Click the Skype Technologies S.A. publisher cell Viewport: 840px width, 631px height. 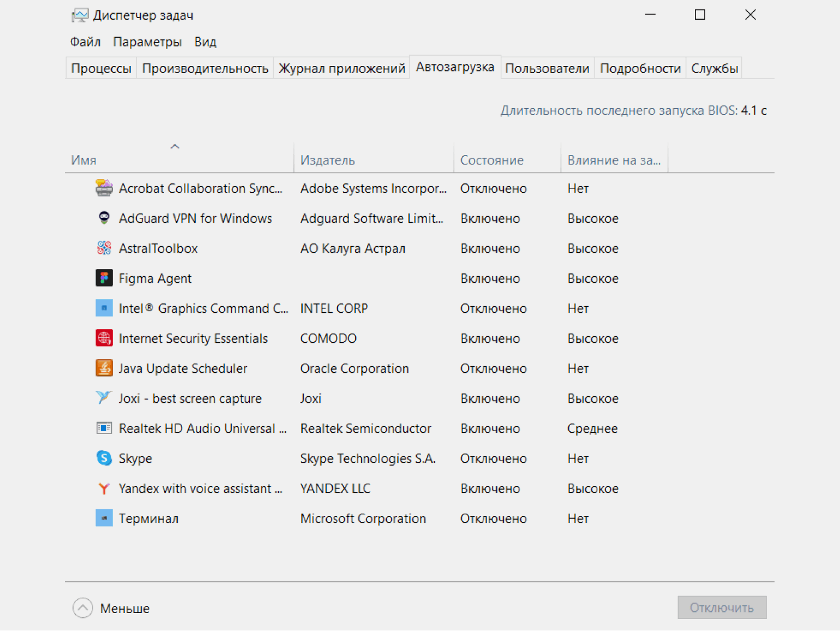click(x=368, y=459)
